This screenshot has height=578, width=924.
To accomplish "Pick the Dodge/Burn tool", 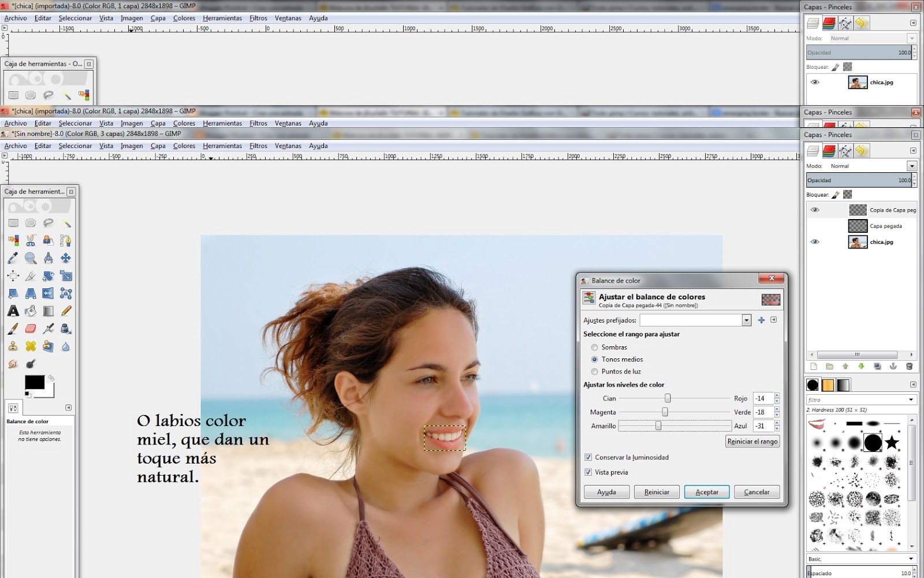I will point(31,364).
